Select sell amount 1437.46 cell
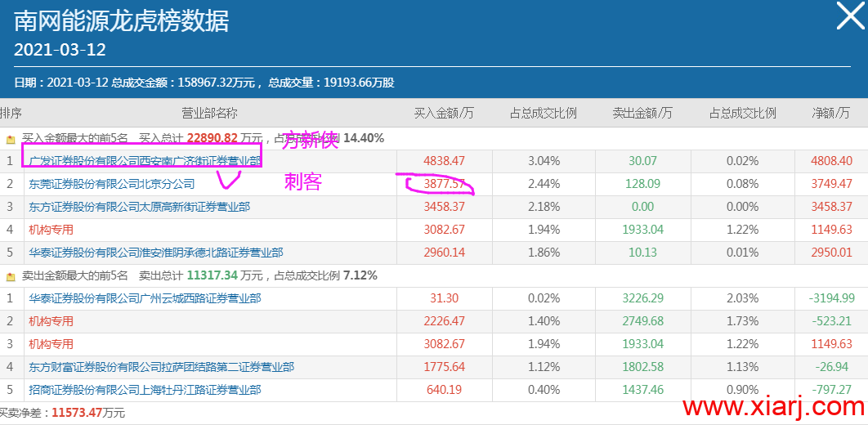The image size is (868, 425). (642, 390)
